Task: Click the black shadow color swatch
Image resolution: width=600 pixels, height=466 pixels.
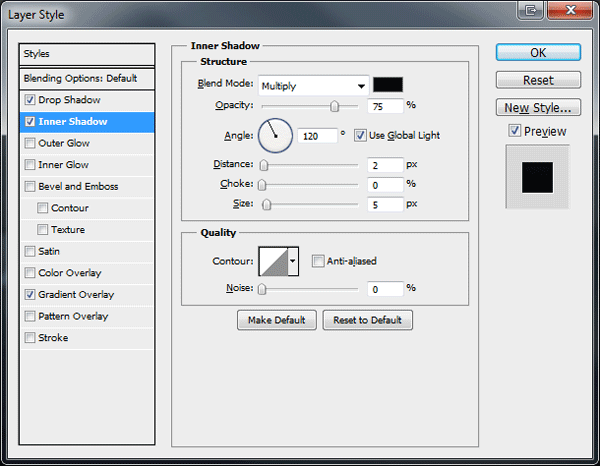Action: click(388, 85)
